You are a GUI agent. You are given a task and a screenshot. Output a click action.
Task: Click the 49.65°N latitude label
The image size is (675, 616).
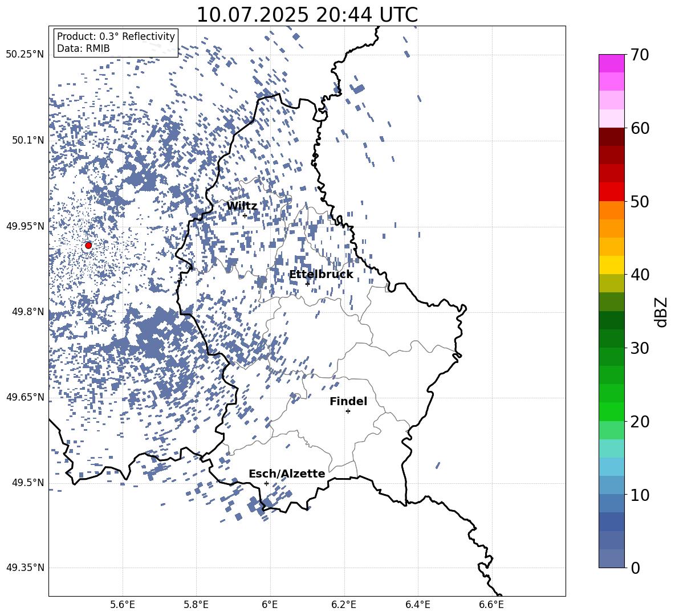pyautogui.click(x=25, y=397)
